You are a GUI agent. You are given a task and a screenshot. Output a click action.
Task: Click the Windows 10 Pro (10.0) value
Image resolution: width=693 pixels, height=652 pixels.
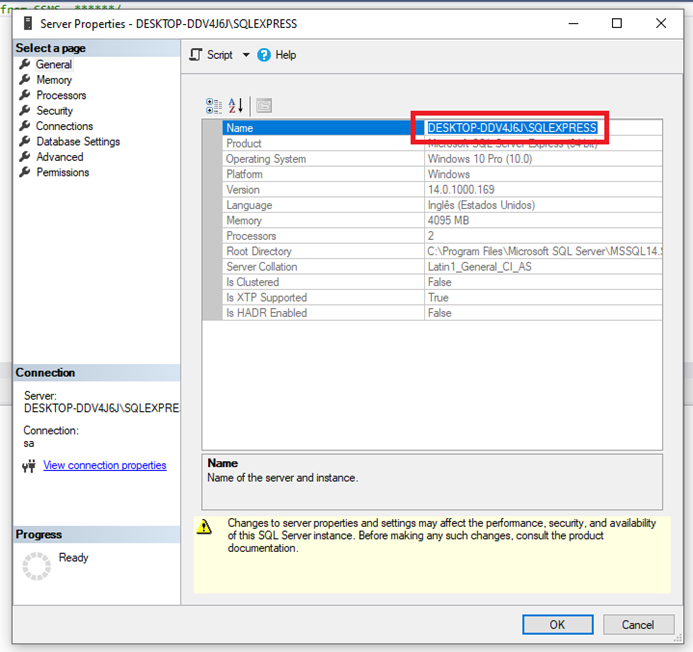480,159
